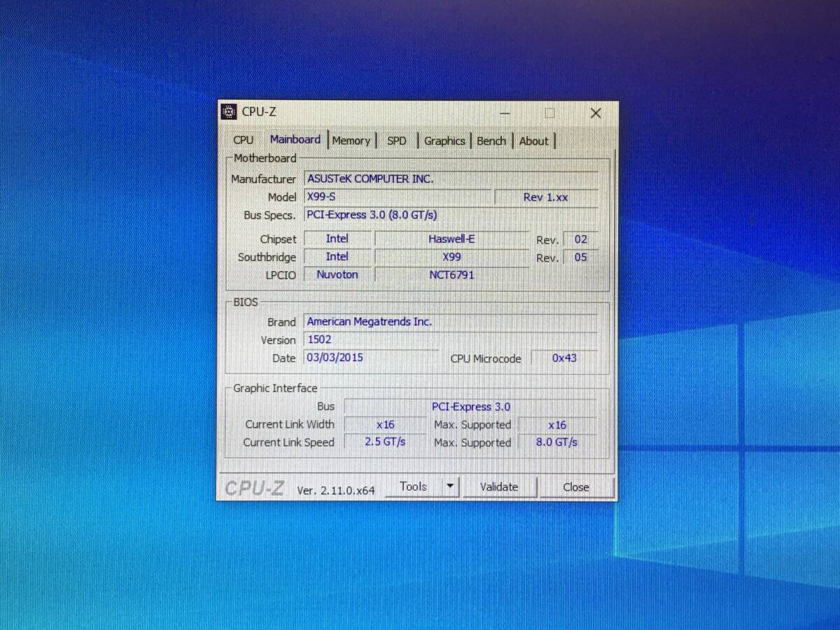Screen dimensions: 840x630
Task: Click the Intel chipset vendor value
Action: 337,239
